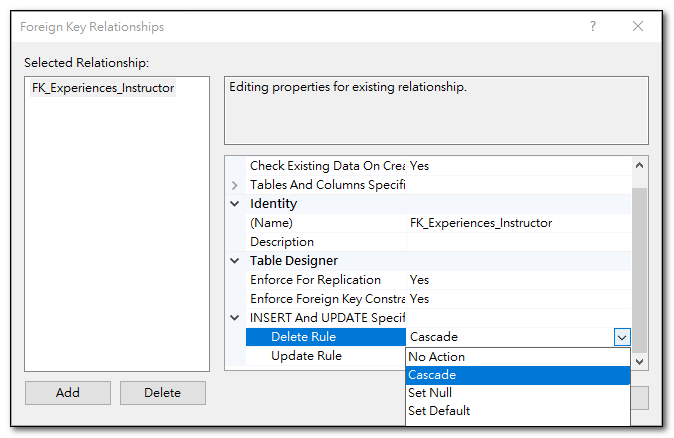Choose No Action from the dropdown list
Viewport: 674px width, 438px height.
[518, 357]
